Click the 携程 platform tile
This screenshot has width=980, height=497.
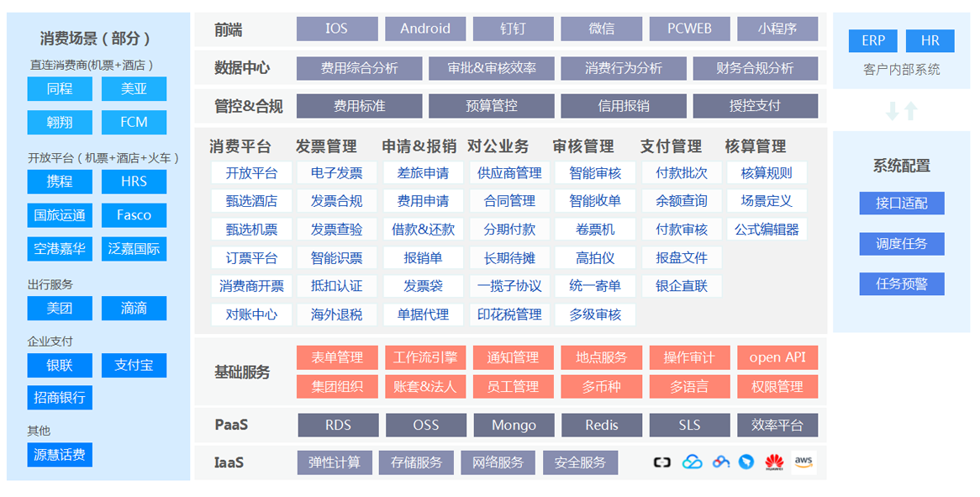60,182
